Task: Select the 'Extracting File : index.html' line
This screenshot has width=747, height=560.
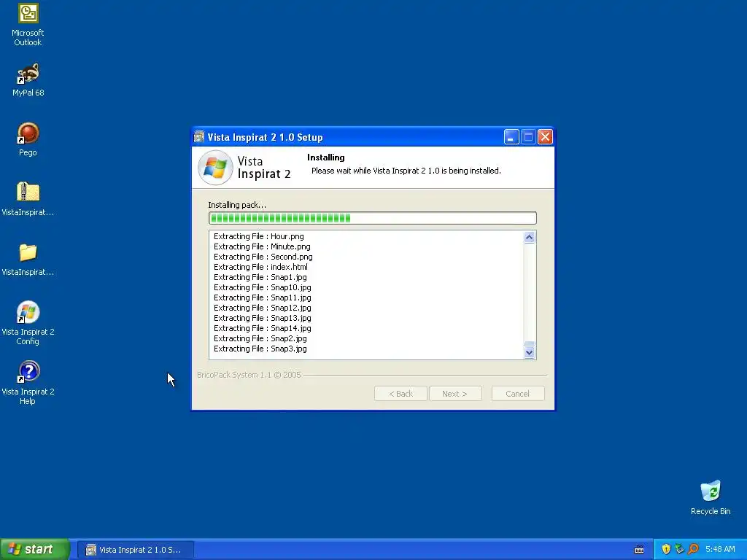Action: point(260,267)
